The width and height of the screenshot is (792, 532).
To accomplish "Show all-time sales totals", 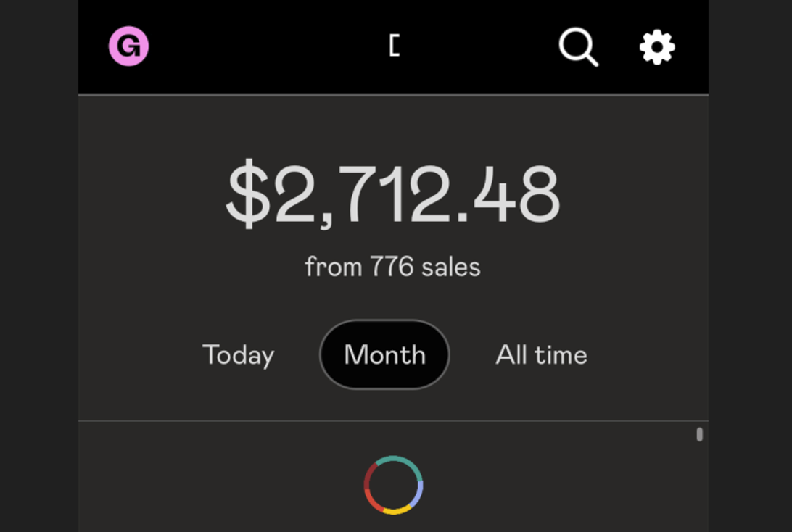I will click(x=542, y=354).
